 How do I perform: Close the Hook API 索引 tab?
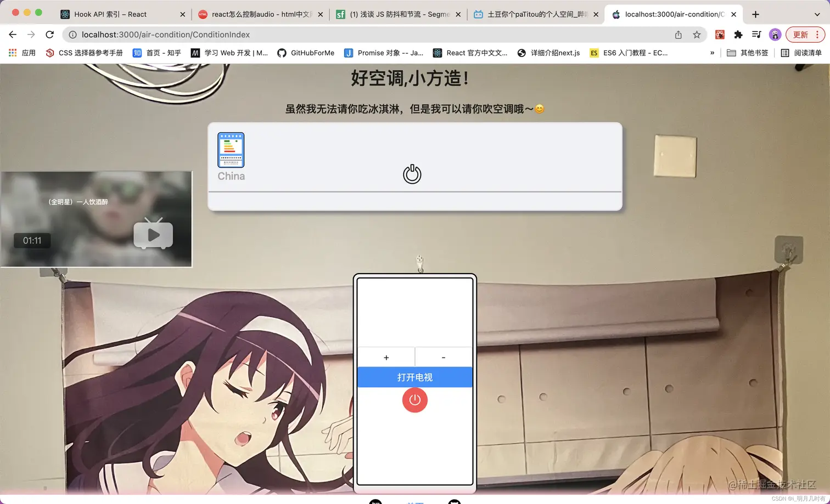pyautogui.click(x=183, y=14)
